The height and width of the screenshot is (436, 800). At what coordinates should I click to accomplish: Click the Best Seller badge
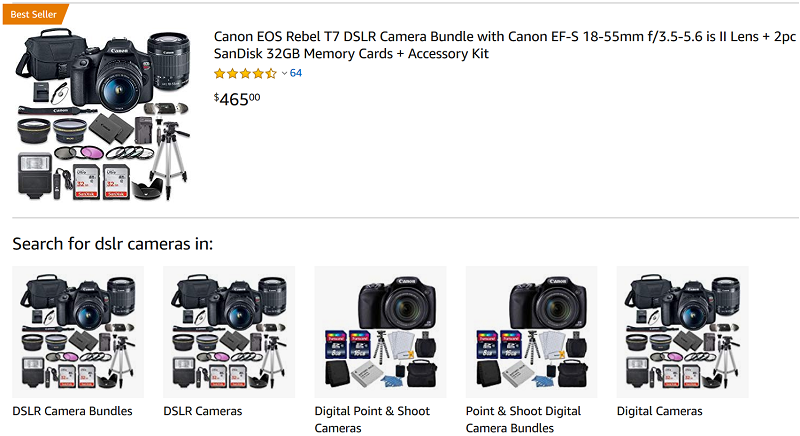33,13
